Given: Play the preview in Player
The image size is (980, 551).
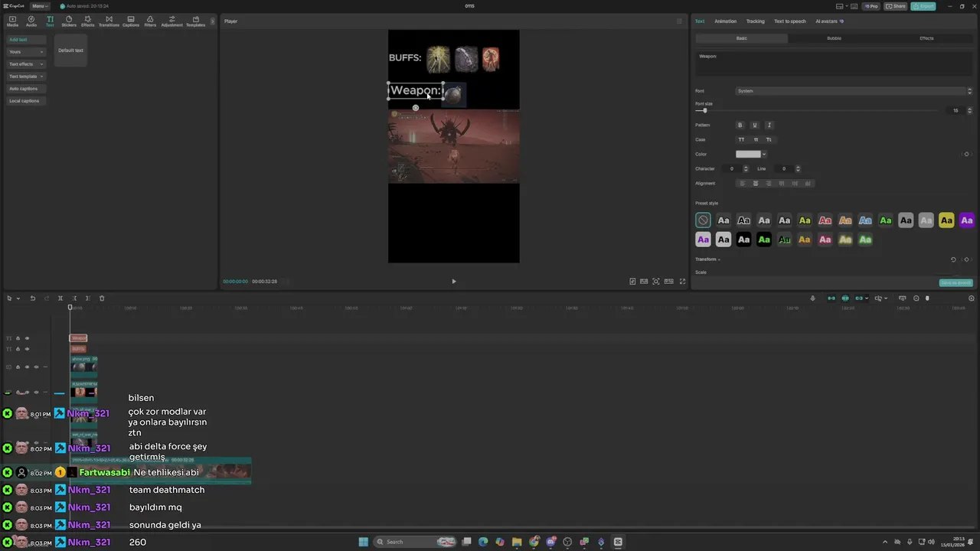Looking at the screenshot, I should [453, 282].
